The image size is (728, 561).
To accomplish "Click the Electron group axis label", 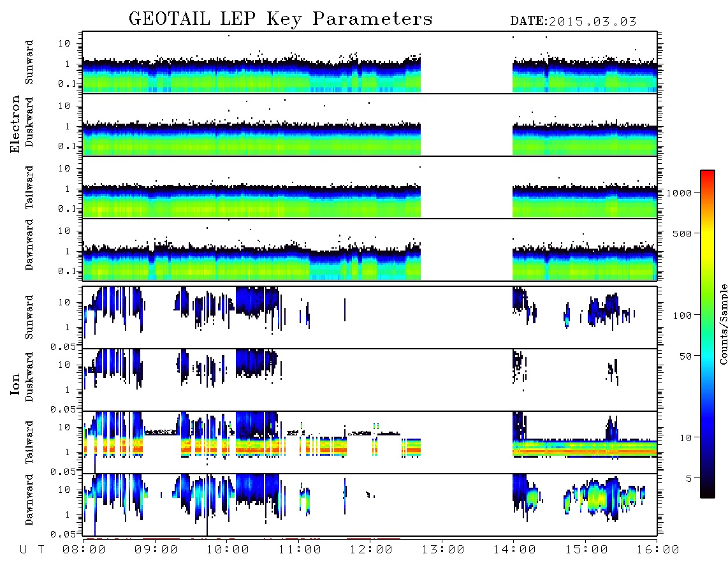I will click(15, 124).
